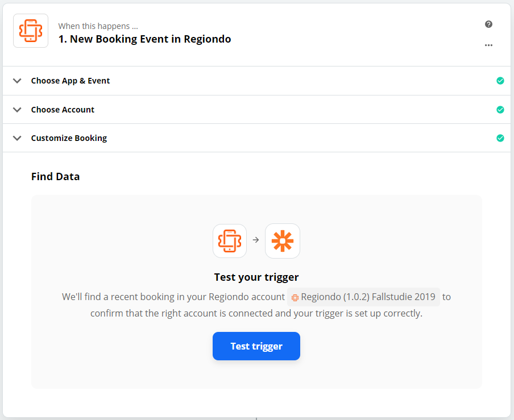Click the arrow between Regiondo and Zapier icons

(256, 240)
